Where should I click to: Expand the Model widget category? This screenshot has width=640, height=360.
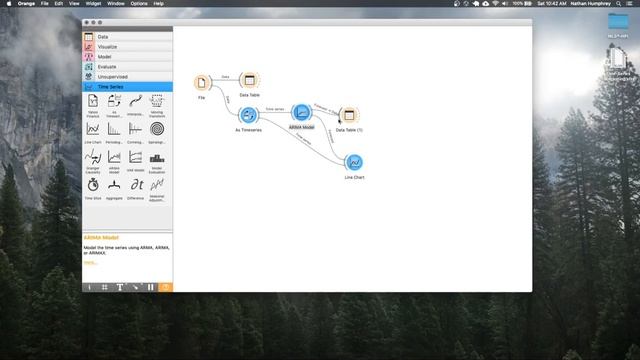[x=127, y=57]
